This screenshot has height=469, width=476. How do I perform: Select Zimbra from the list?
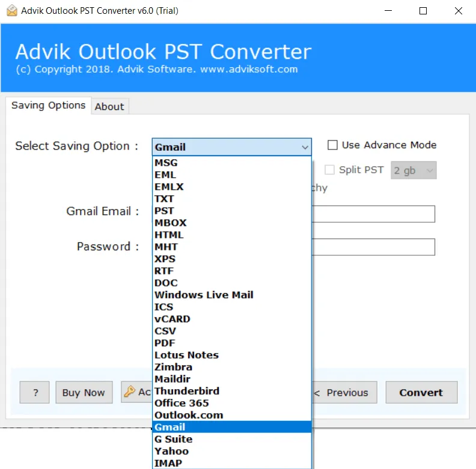[232, 367]
